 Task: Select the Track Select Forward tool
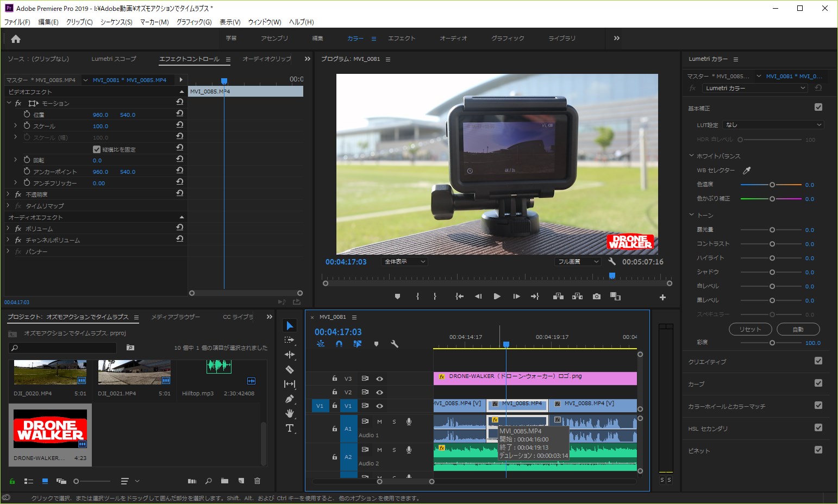tap(290, 340)
